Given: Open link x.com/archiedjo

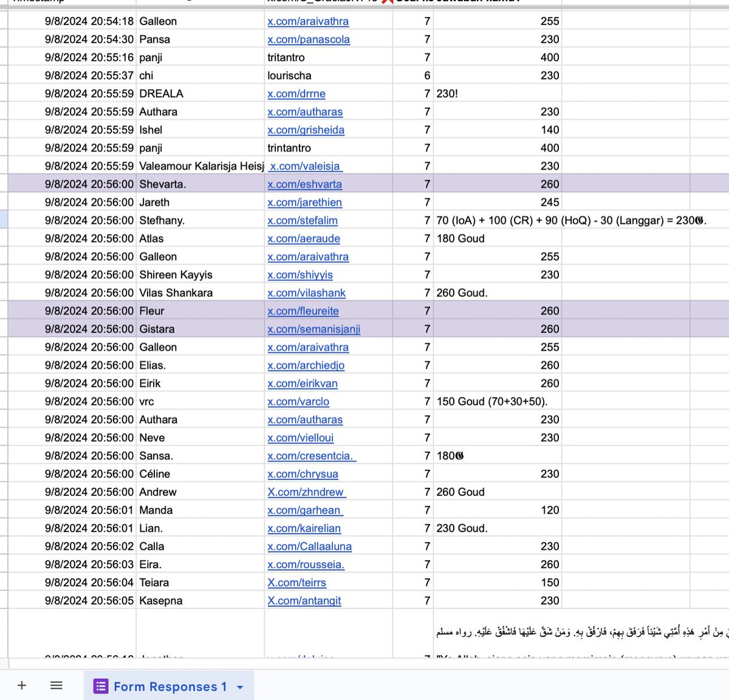Looking at the screenshot, I should click(x=306, y=365).
